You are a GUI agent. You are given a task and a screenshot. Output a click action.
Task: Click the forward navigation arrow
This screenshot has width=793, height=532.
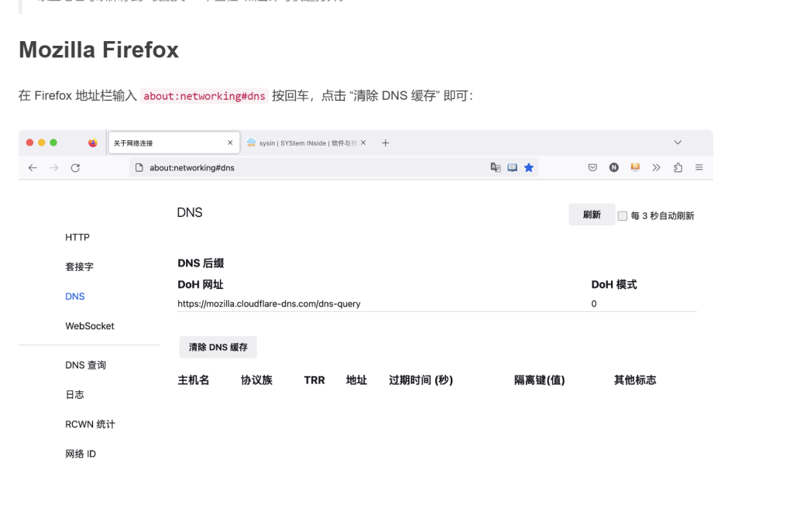pyautogui.click(x=53, y=168)
